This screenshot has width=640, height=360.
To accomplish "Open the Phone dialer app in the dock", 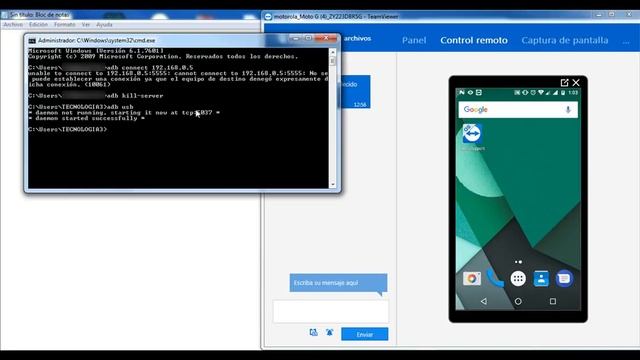I will coord(495,279).
